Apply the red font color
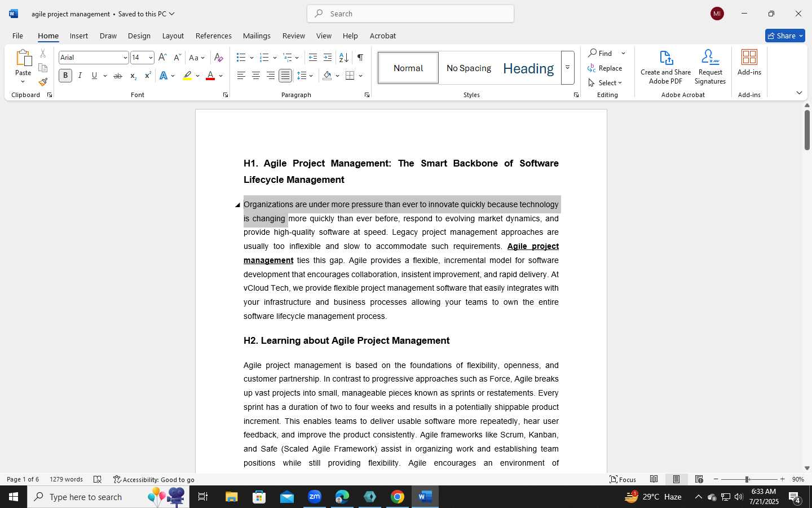Screen dimensions: 812x508 tap(210, 76)
